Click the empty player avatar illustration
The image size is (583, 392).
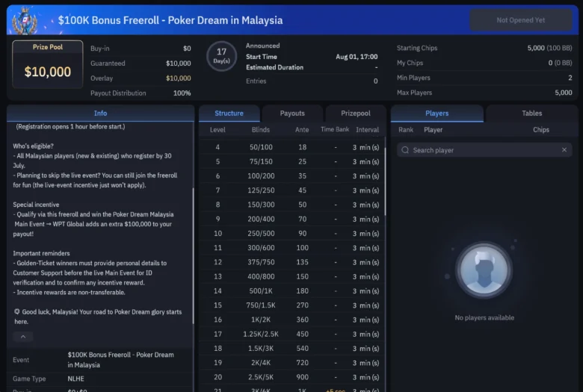tap(484, 270)
